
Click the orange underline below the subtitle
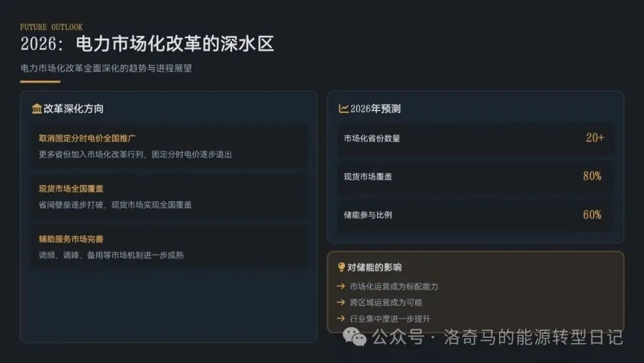(x=40, y=82)
